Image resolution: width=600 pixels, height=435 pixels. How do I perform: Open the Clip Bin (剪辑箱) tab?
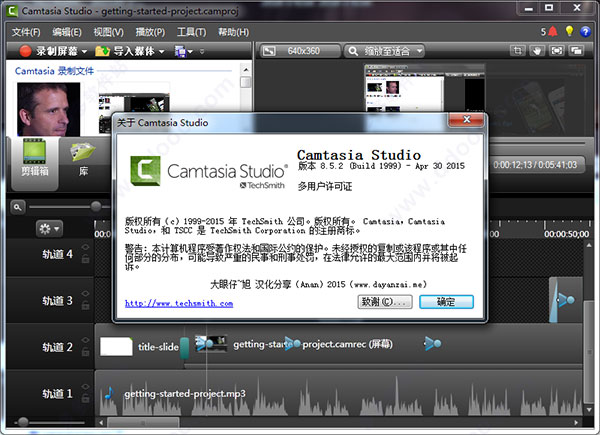point(35,163)
